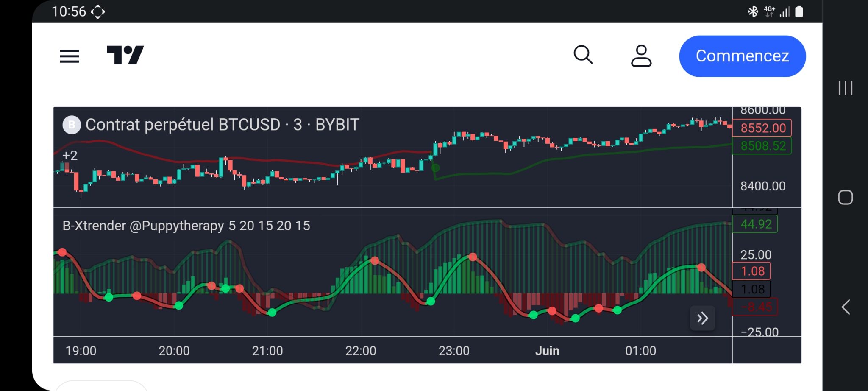The height and width of the screenshot is (391, 868).
Task: Select the green 8508.52 price label
Action: coord(763,146)
